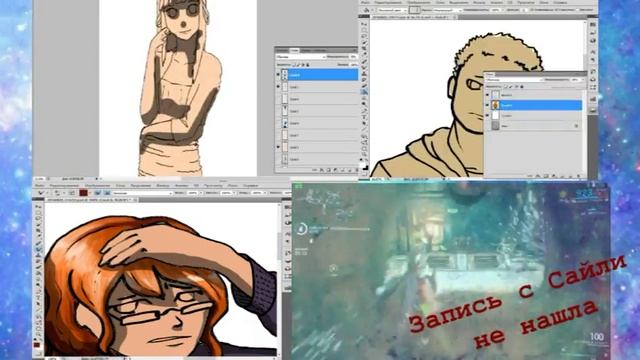The image size is (640, 360).
Task: Click highlighted Paint Bucket tool in top-right toolbar
Action: tap(364, 92)
